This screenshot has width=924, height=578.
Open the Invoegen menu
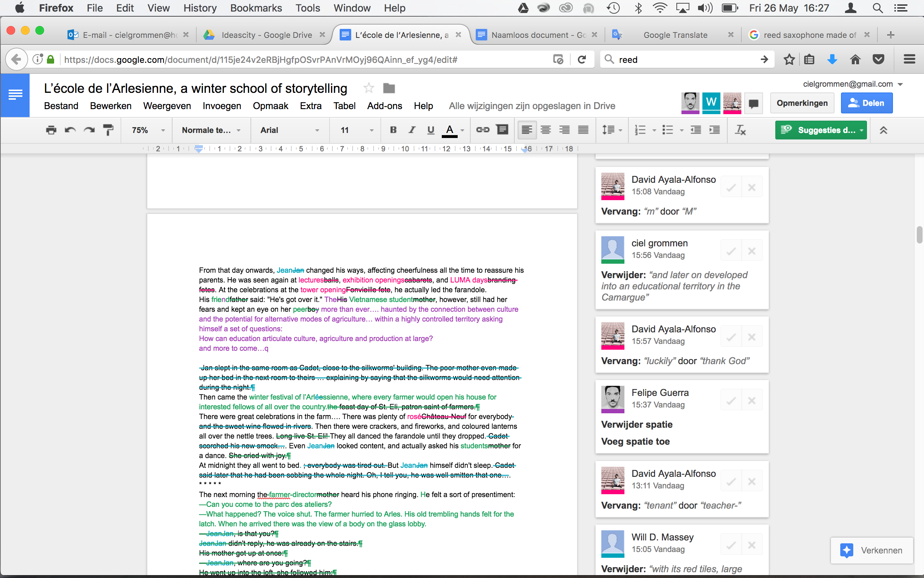coord(222,106)
